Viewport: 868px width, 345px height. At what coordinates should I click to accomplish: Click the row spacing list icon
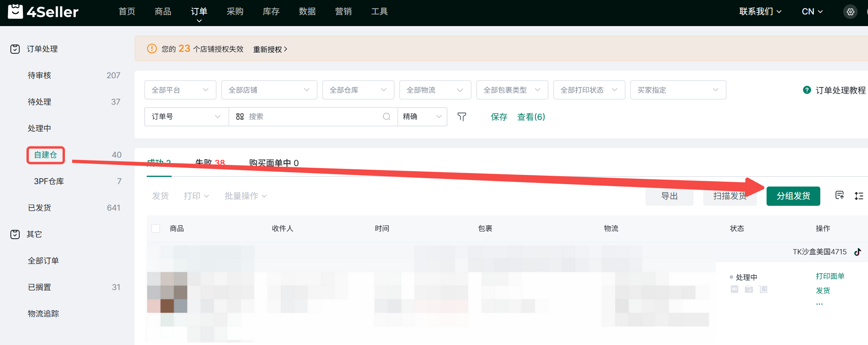pyautogui.click(x=859, y=196)
